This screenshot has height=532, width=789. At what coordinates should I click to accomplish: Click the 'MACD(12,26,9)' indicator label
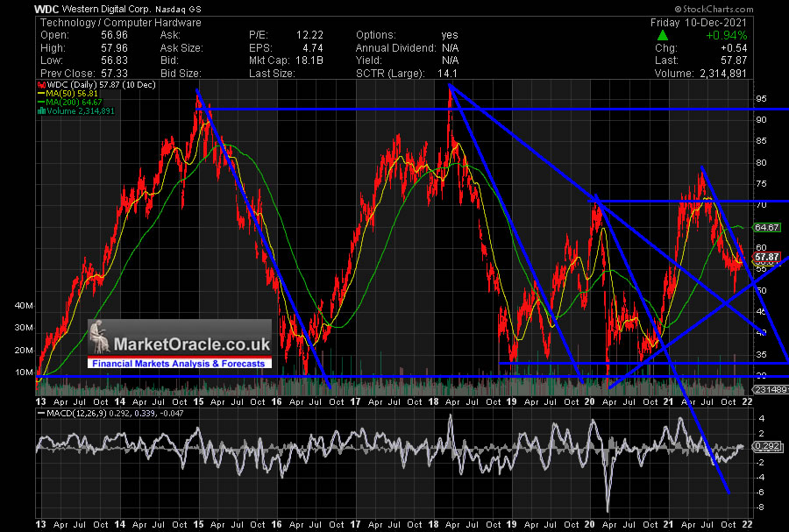[x=74, y=414]
